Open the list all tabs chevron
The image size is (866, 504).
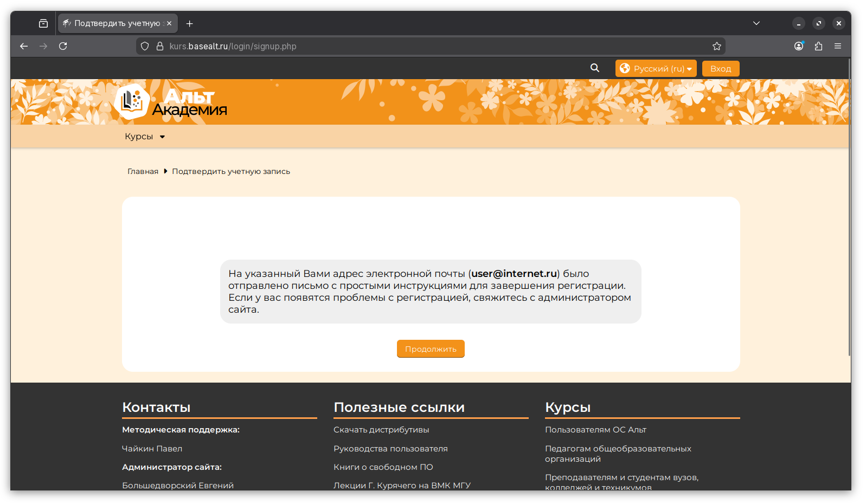coord(756,23)
